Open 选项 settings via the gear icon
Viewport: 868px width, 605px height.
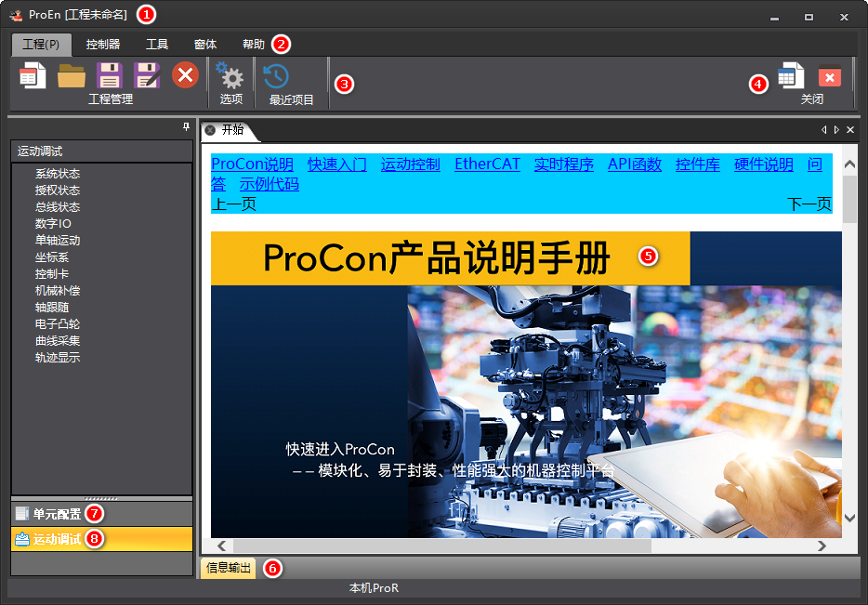230,75
